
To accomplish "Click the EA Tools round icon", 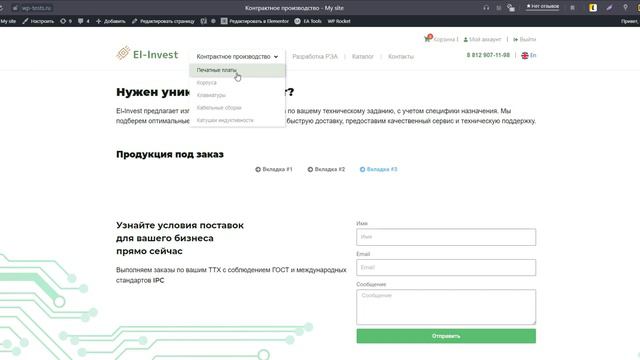I will coord(298,21).
